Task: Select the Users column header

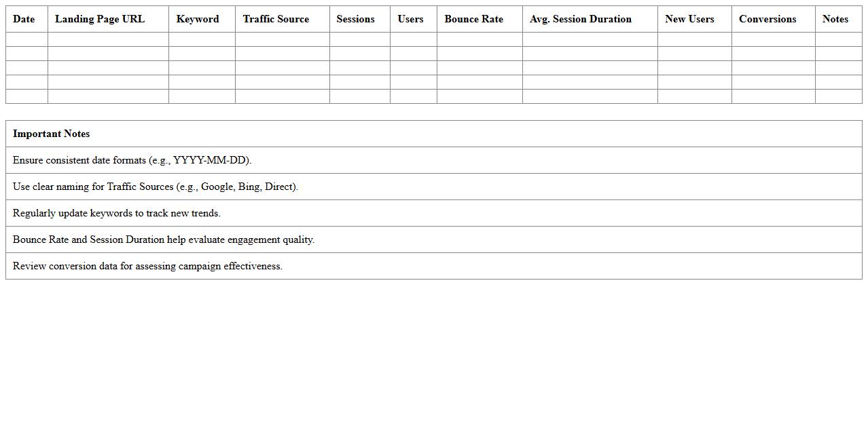Action: point(410,19)
